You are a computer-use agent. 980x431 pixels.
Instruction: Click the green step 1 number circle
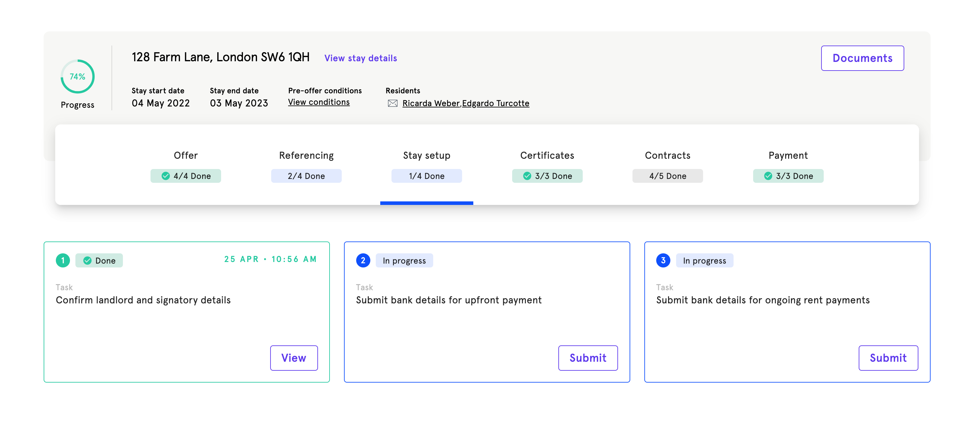(x=63, y=260)
